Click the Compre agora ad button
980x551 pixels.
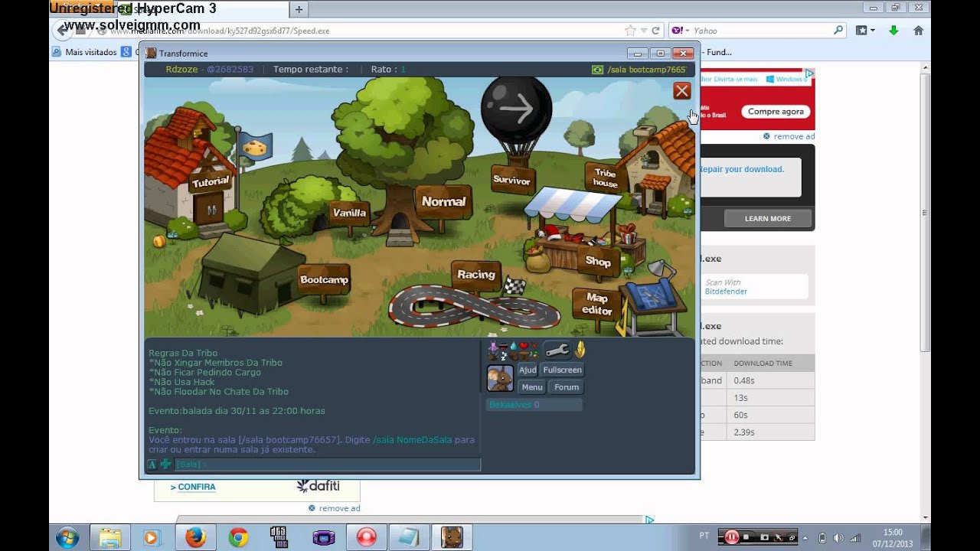(776, 112)
